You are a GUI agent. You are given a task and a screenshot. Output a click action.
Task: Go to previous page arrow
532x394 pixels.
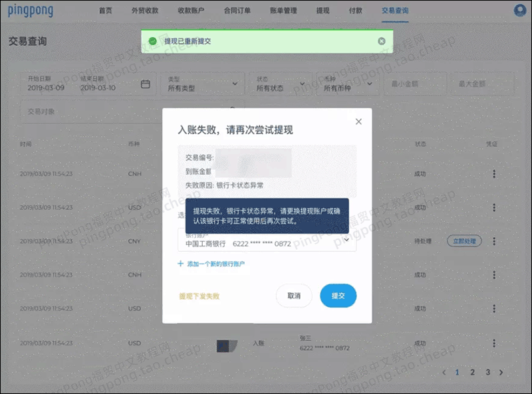click(x=444, y=372)
